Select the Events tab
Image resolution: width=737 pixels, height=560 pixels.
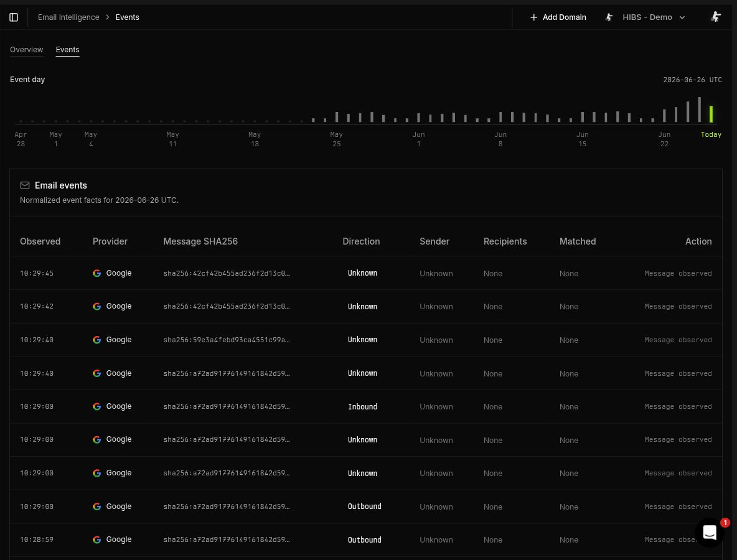[67, 50]
